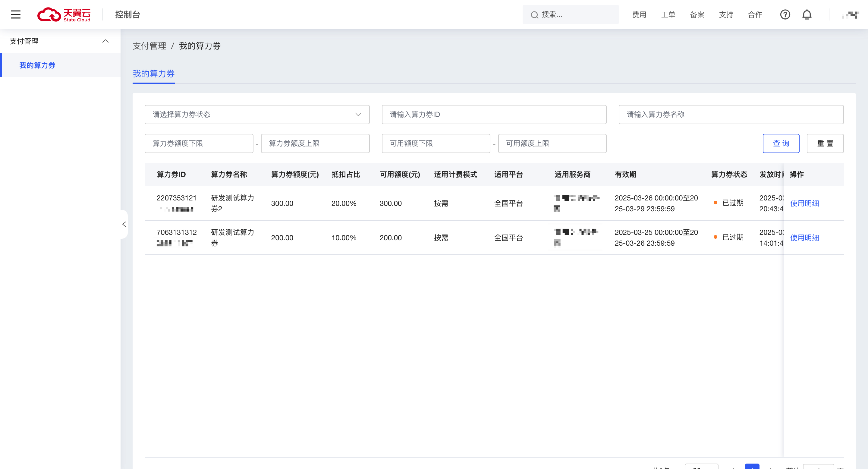Image resolution: width=868 pixels, height=469 pixels.
Task: Select coupon ID 2207353121 cell
Action: point(177,203)
